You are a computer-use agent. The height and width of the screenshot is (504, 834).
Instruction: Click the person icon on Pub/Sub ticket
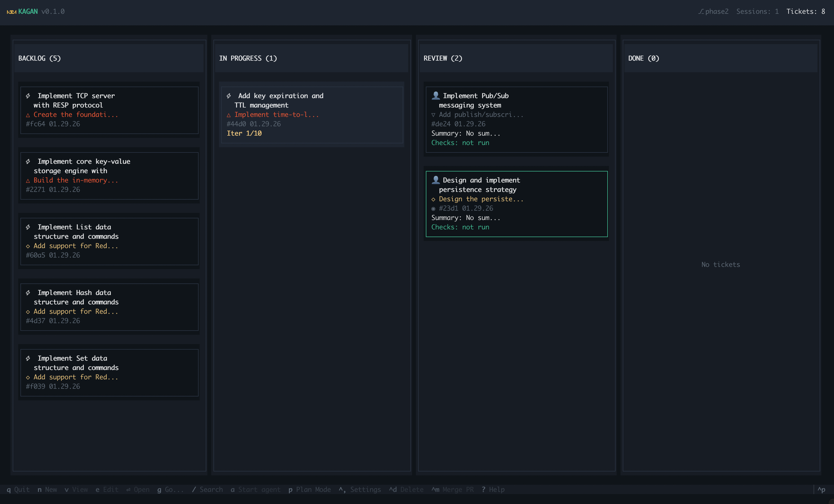click(436, 95)
